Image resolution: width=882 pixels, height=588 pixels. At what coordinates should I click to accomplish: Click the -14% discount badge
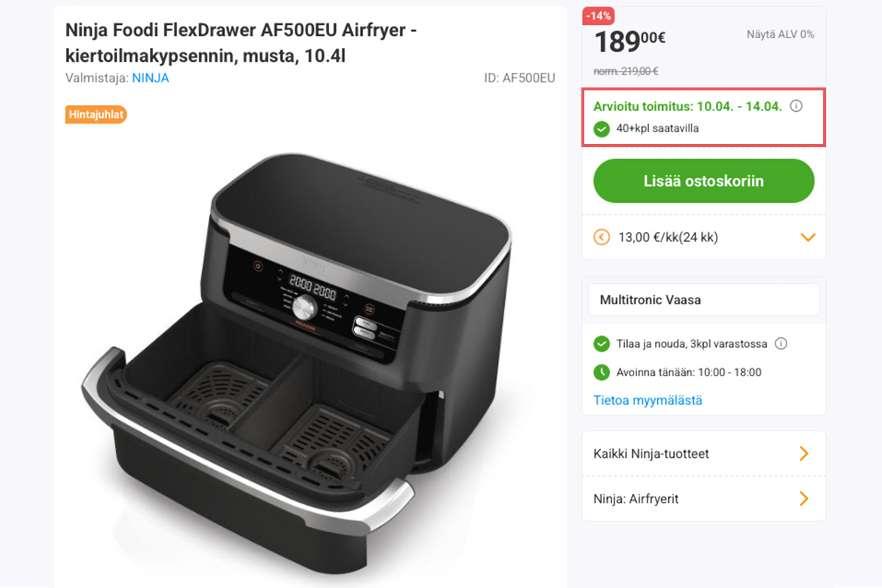pos(598,15)
